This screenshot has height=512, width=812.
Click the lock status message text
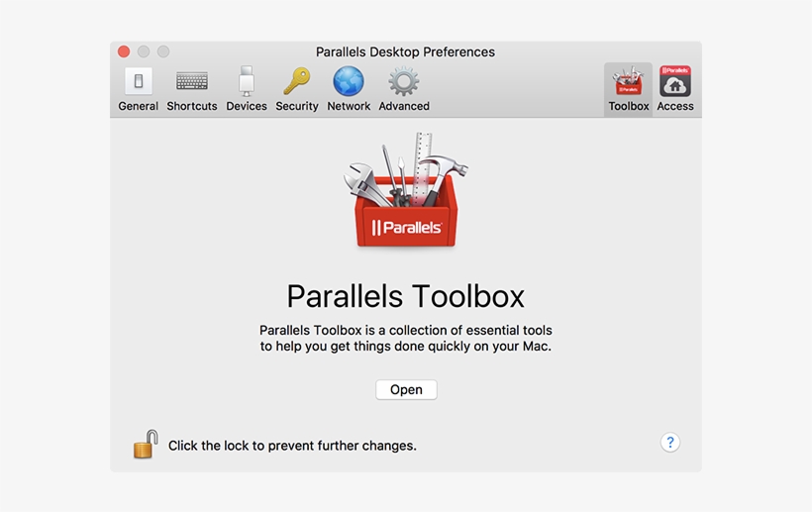(x=292, y=446)
